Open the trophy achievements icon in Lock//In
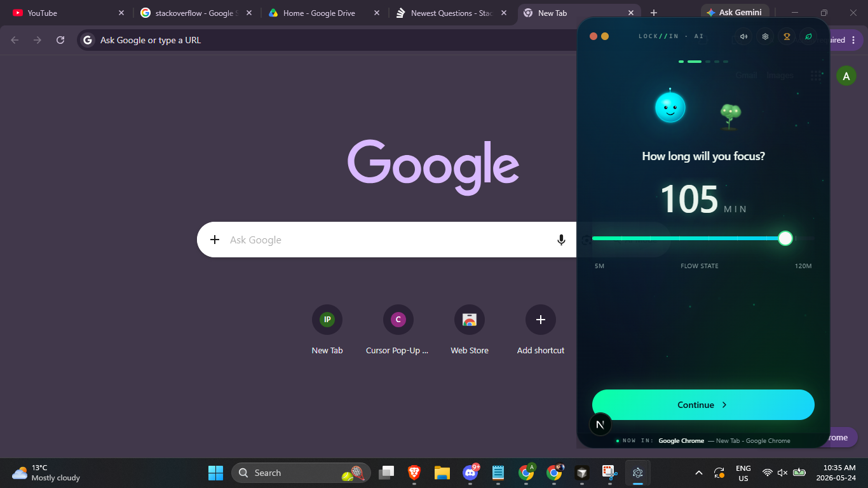The image size is (868, 488). tap(787, 36)
